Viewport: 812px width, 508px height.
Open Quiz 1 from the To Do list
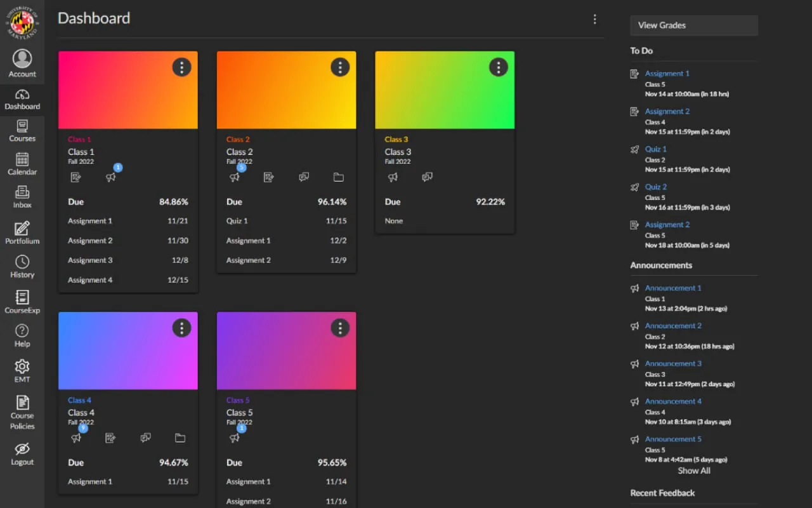pos(656,149)
